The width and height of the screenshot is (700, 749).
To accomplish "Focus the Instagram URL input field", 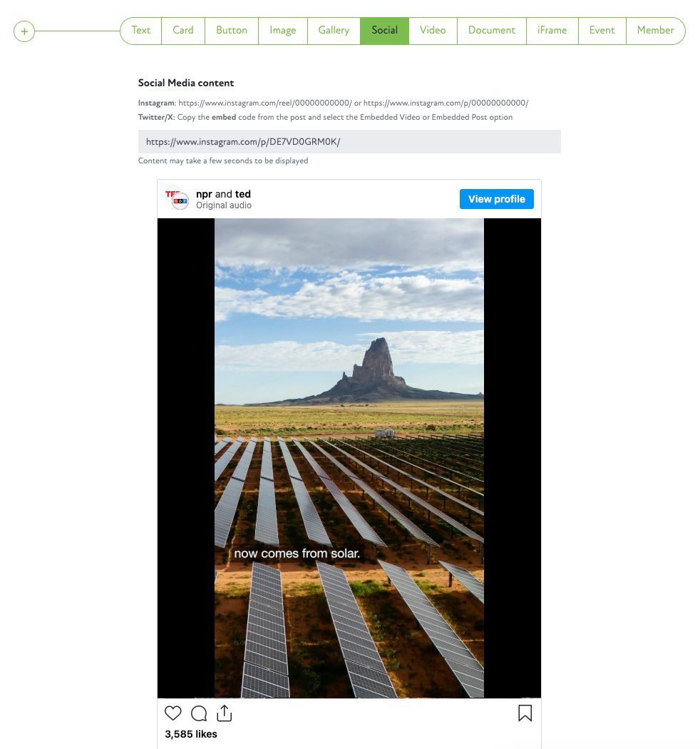I will (x=349, y=142).
